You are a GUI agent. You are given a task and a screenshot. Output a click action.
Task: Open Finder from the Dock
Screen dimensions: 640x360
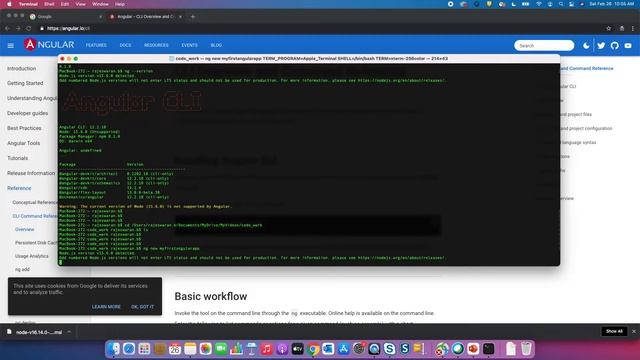[x=113, y=349]
